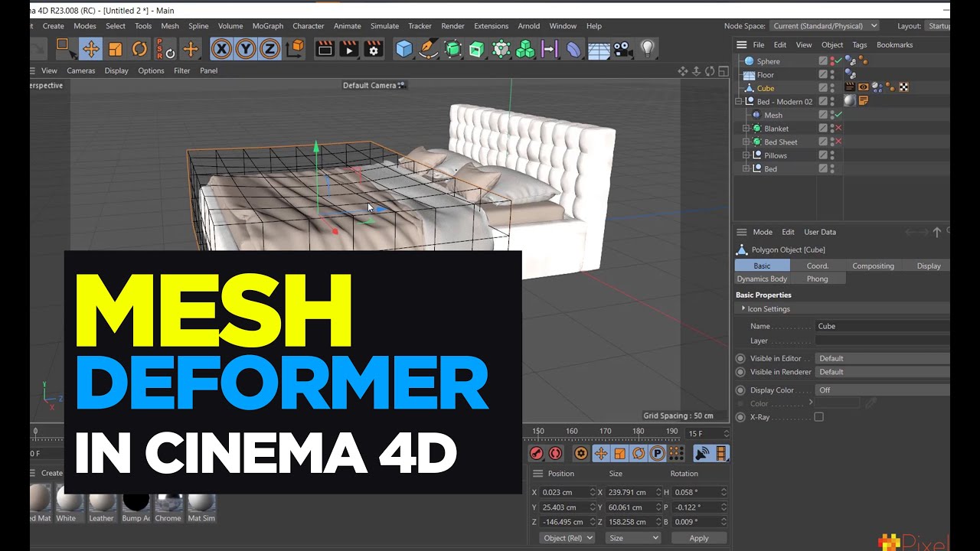Add a Camera object
Screen dimensions: 980x551
tap(623, 49)
